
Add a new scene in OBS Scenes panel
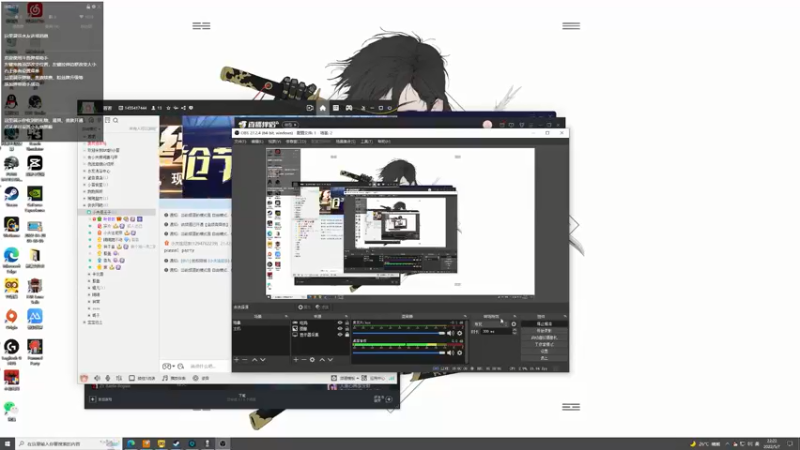click(x=236, y=360)
